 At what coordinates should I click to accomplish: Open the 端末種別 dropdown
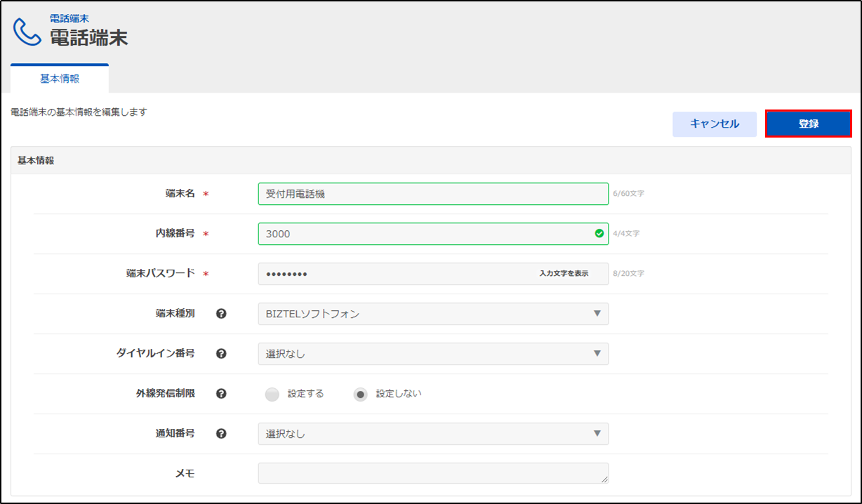click(433, 314)
